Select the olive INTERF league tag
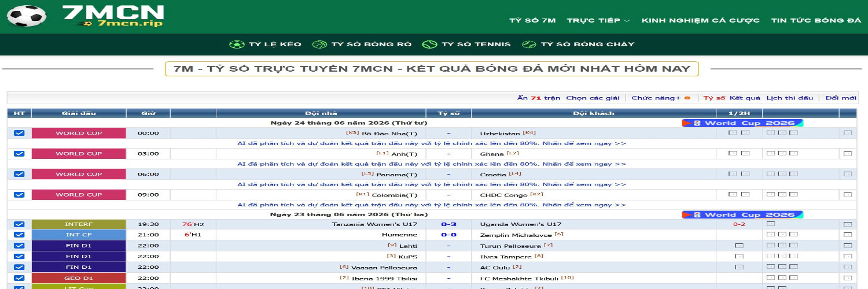Screen dimensions: 868x289 [x=79, y=224]
